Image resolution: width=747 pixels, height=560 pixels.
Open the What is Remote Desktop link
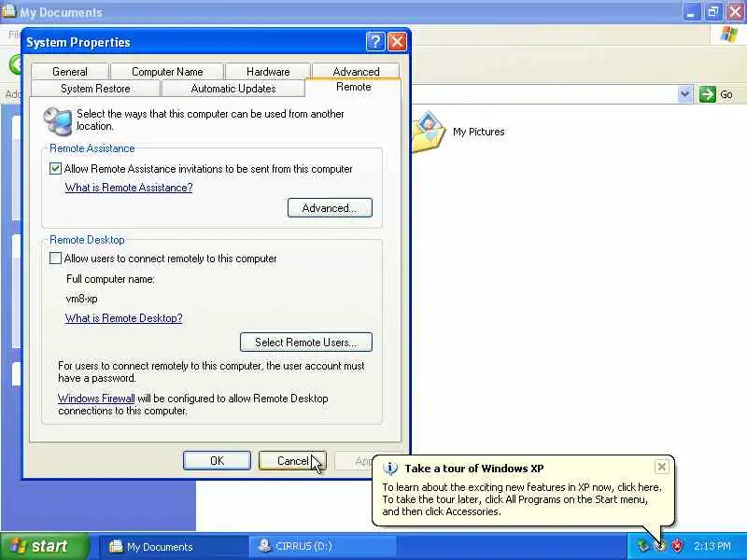pyautogui.click(x=124, y=318)
